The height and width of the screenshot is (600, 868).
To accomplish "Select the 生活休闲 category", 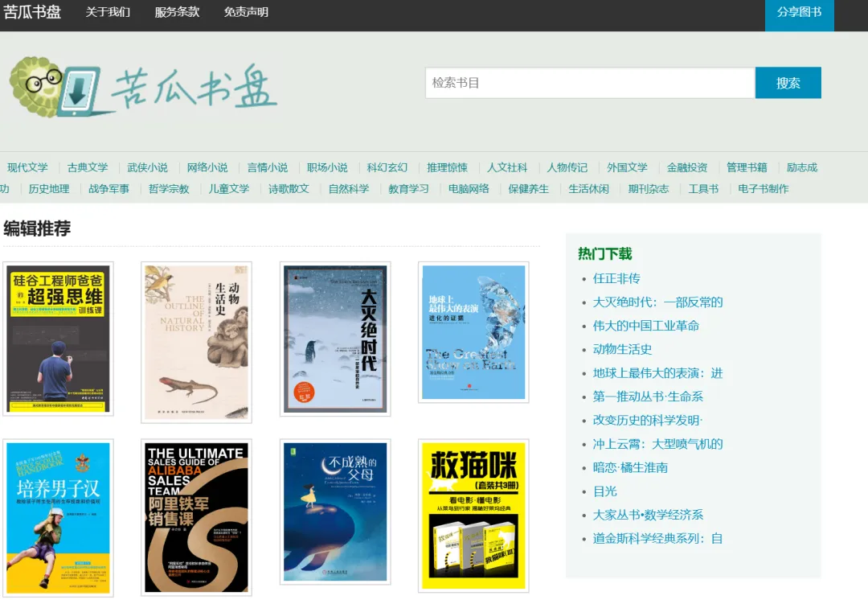I will [588, 189].
